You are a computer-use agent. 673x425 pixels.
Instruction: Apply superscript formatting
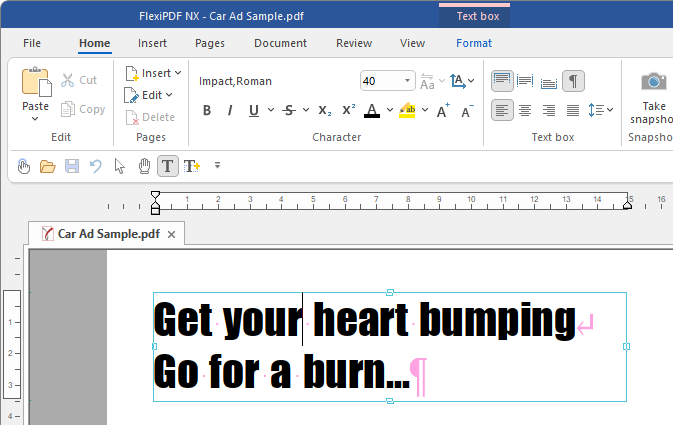click(x=349, y=110)
